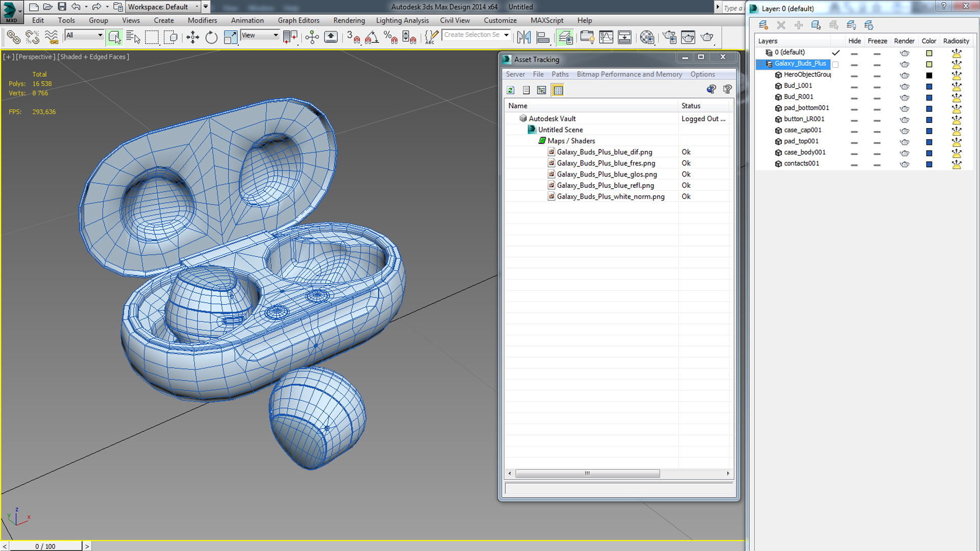
Task: Open the Render Setup teapot icon
Action: coord(670,37)
